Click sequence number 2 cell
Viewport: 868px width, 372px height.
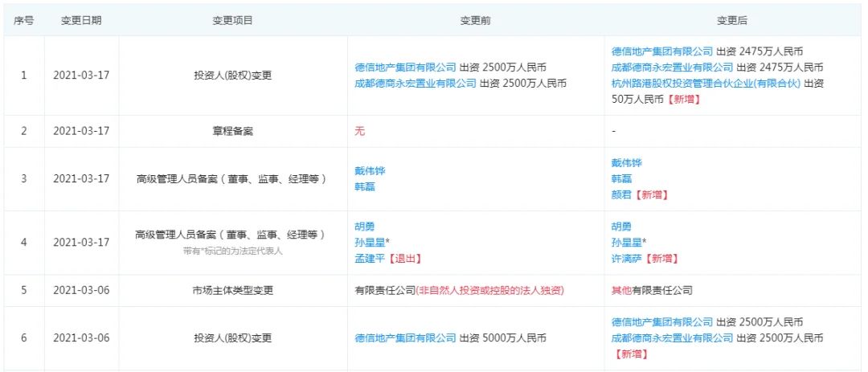pyautogui.click(x=24, y=131)
